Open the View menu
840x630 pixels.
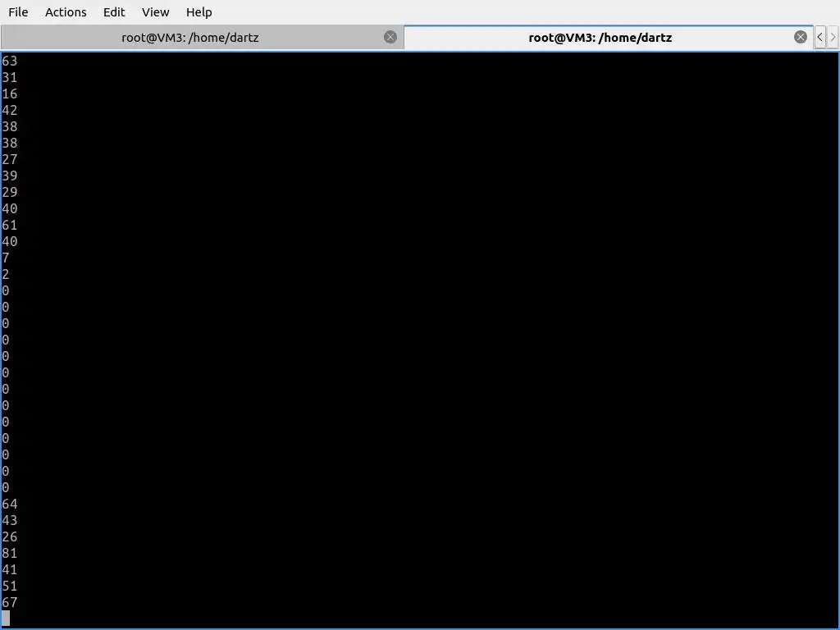click(x=155, y=11)
